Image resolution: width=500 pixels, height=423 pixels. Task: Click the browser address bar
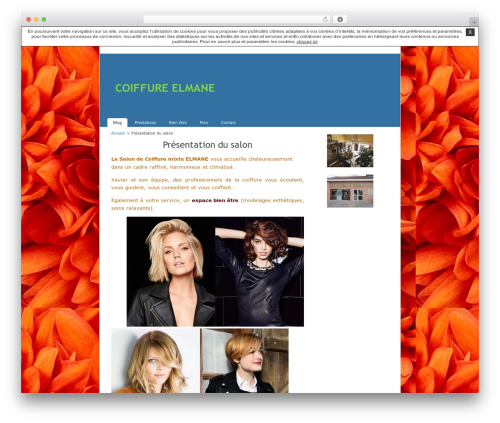click(x=237, y=20)
